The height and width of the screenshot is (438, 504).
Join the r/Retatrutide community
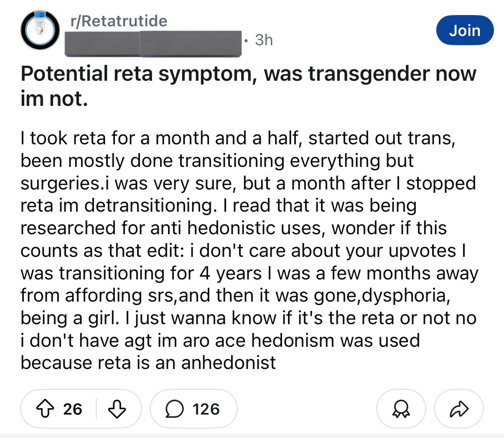465,31
